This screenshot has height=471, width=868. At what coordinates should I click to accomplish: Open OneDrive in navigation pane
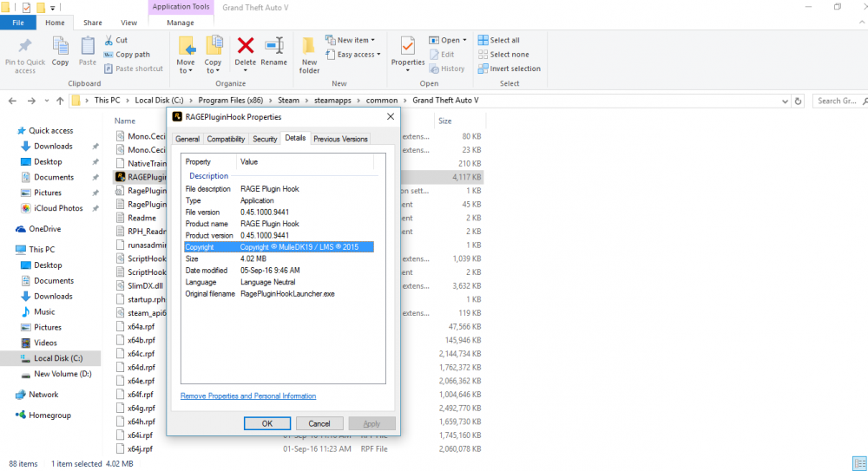(x=39, y=229)
